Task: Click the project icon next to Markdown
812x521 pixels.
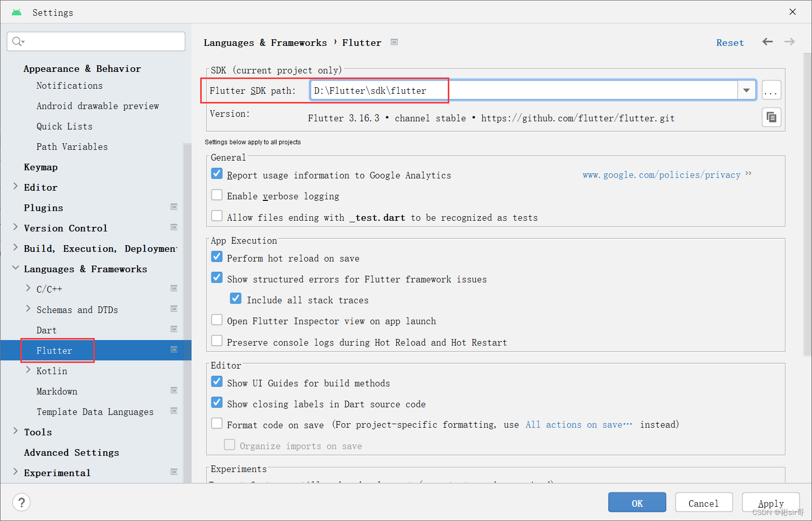Action: click(174, 390)
